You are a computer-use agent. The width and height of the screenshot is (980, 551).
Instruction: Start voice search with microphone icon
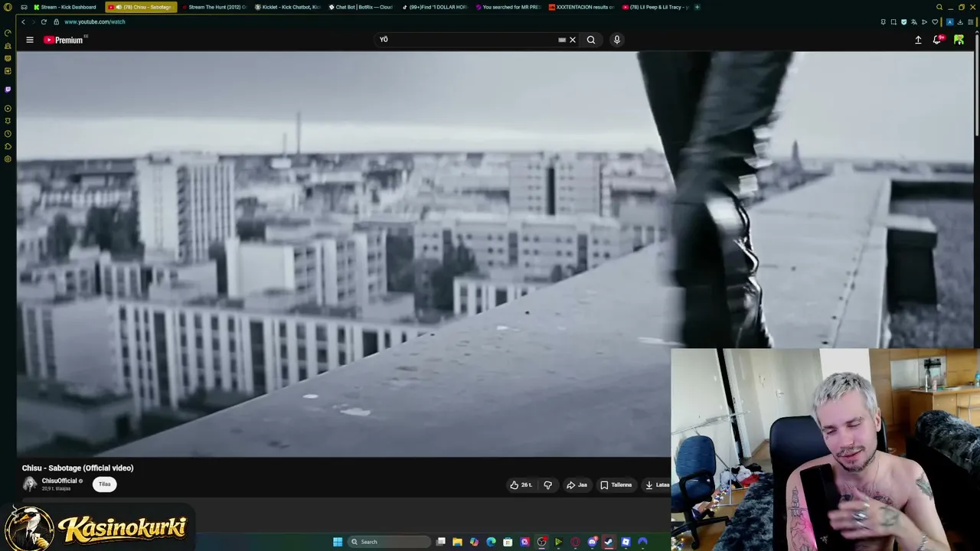(x=616, y=40)
